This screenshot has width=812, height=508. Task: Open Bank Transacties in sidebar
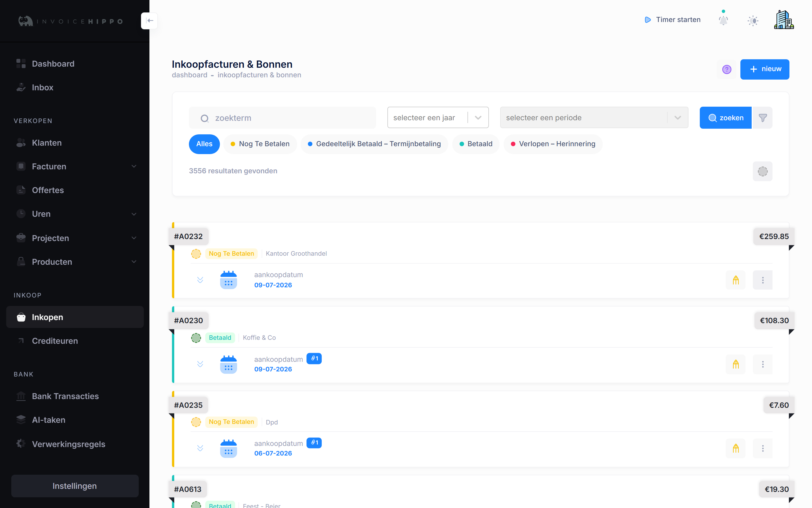point(75,396)
